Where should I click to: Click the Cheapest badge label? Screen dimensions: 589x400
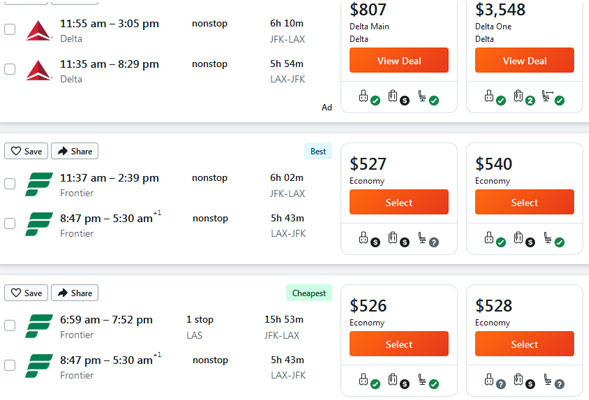coord(309,293)
